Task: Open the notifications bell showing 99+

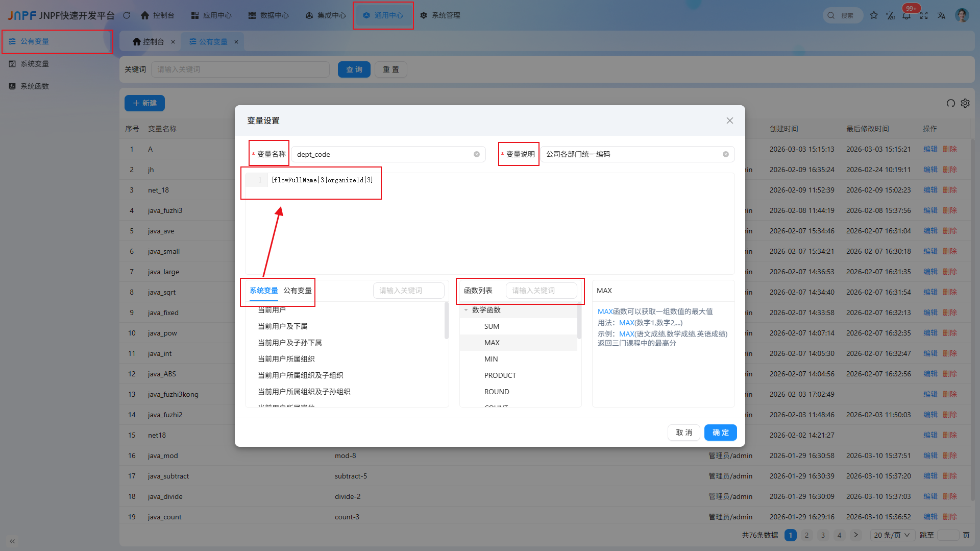Action: (906, 15)
